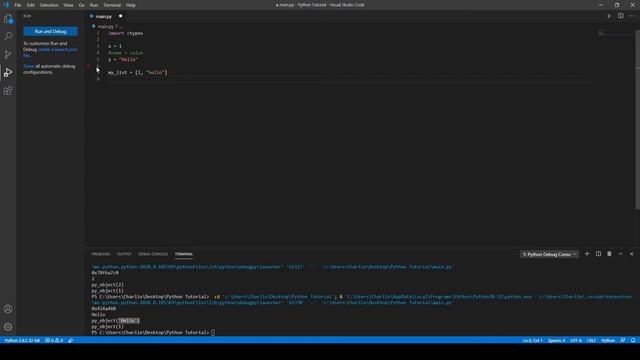
Task: Open the Terminal menu
Action: (x=112, y=5)
